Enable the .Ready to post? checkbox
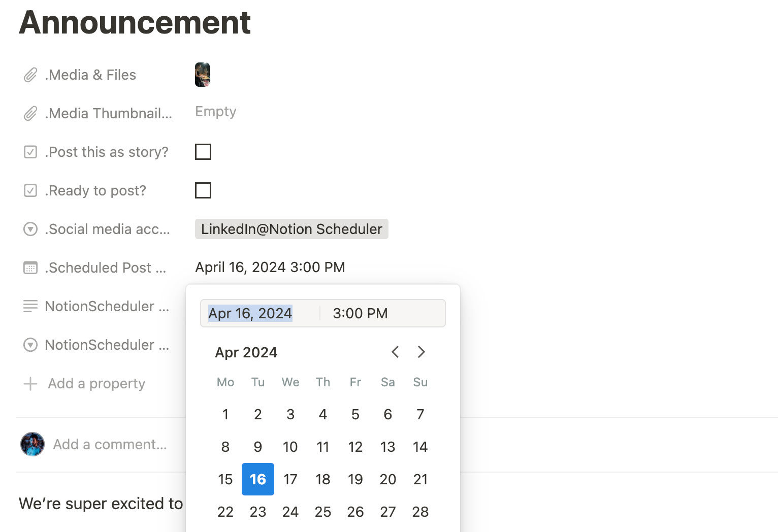The image size is (778, 532). pos(203,190)
